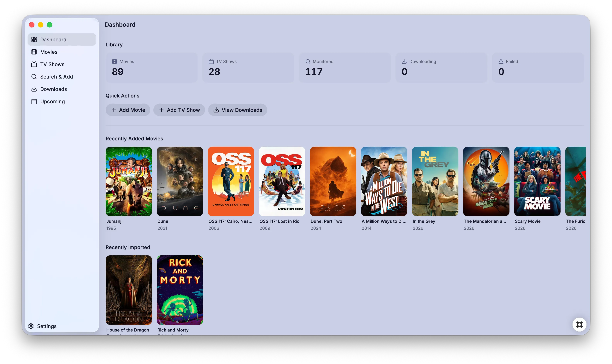Click the warning icon in Failed card
Screen dimensions: 612x364
coord(501,62)
